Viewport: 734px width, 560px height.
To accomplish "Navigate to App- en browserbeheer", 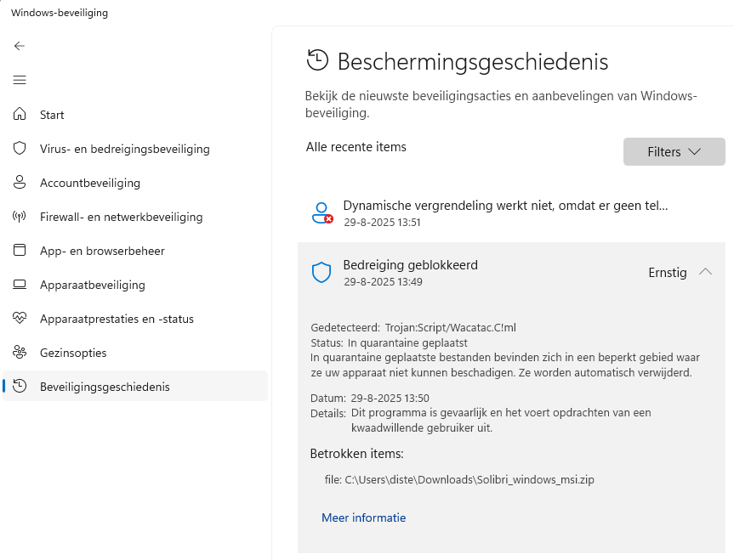I will tap(135, 251).
